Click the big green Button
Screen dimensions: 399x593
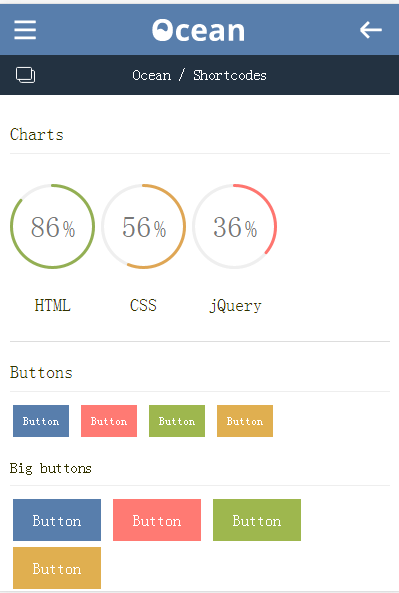click(257, 520)
